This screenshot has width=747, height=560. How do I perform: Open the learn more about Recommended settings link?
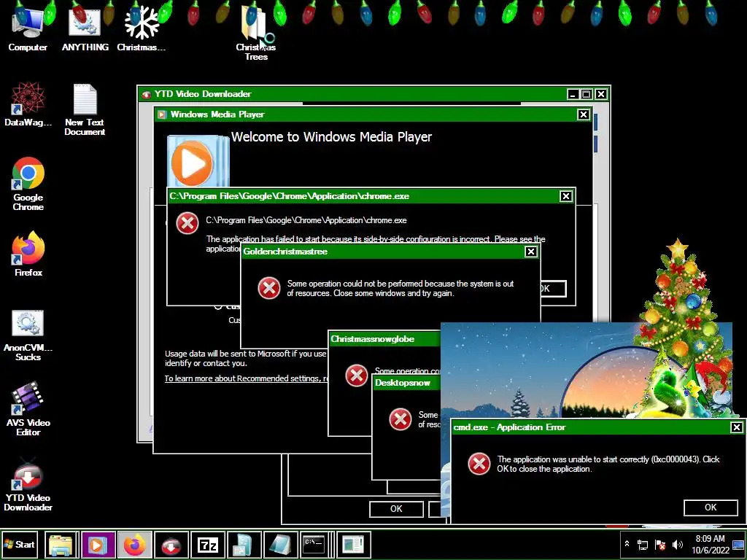click(247, 378)
